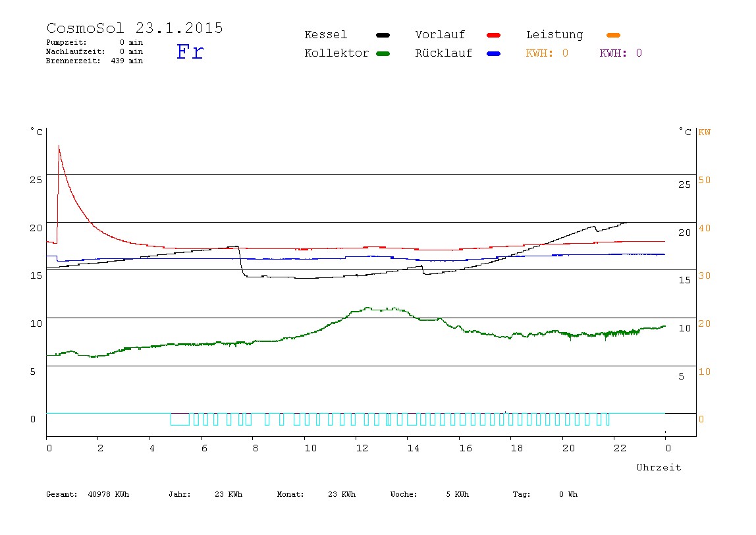Select the '439 min' burner time value
The height and width of the screenshot is (535, 756).
pyautogui.click(x=127, y=61)
